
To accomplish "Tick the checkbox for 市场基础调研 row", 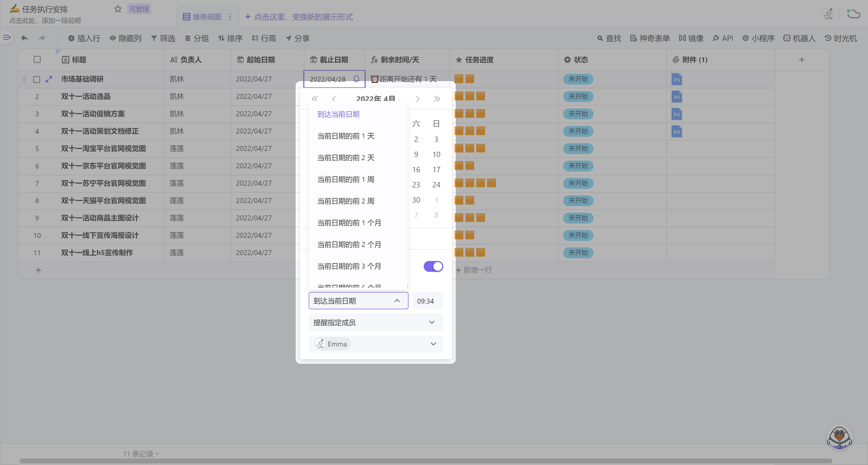I will (x=37, y=79).
